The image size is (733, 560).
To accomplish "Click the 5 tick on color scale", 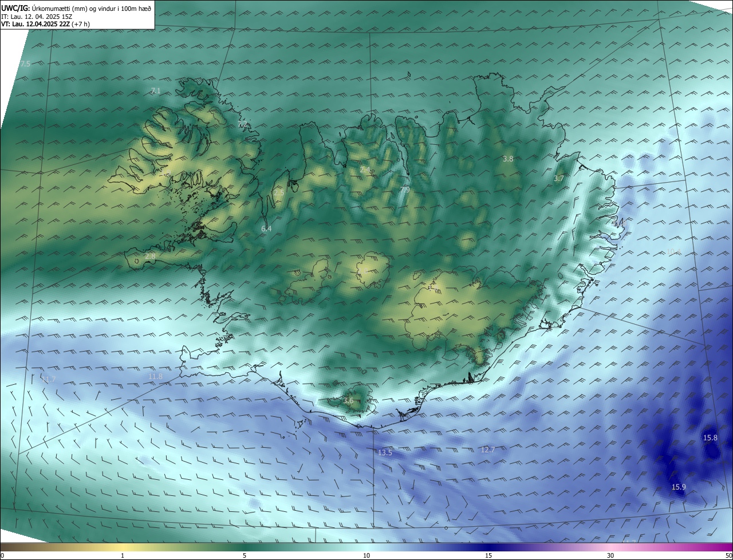I will [245, 555].
